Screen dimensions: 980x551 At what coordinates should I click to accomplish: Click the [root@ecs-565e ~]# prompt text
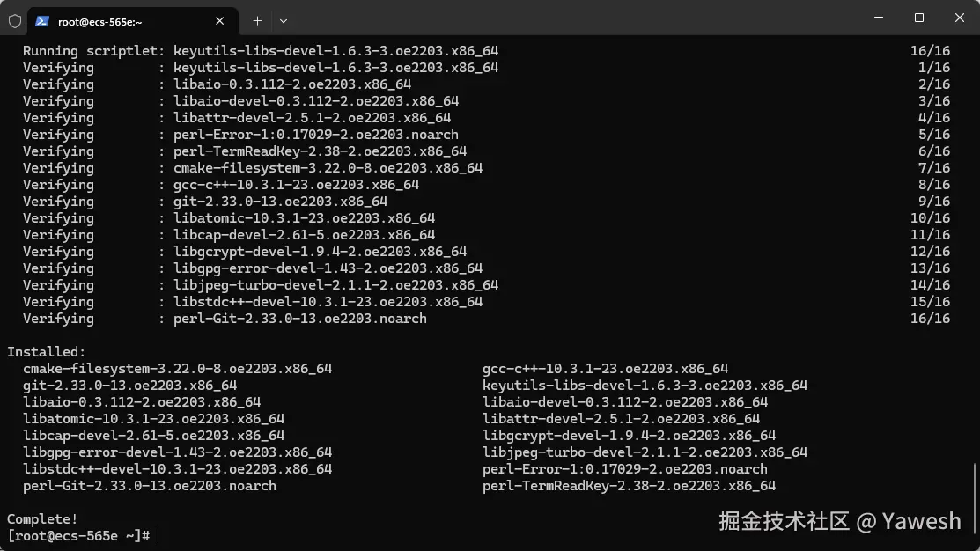[78, 535]
